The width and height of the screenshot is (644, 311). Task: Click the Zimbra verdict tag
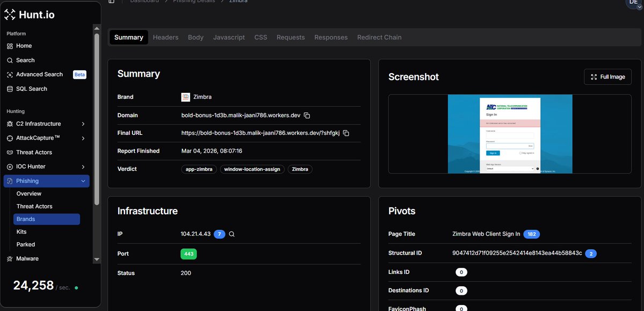pyautogui.click(x=301, y=169)
